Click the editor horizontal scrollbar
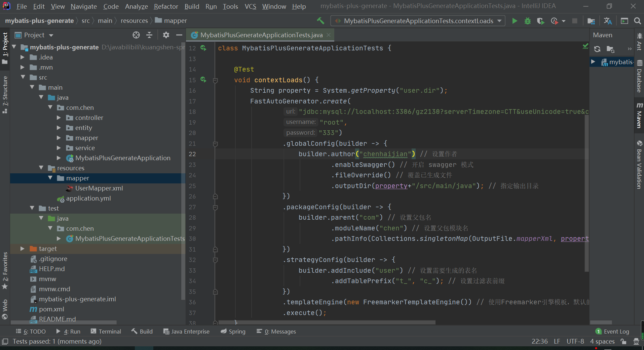 [x=327, y=322]
